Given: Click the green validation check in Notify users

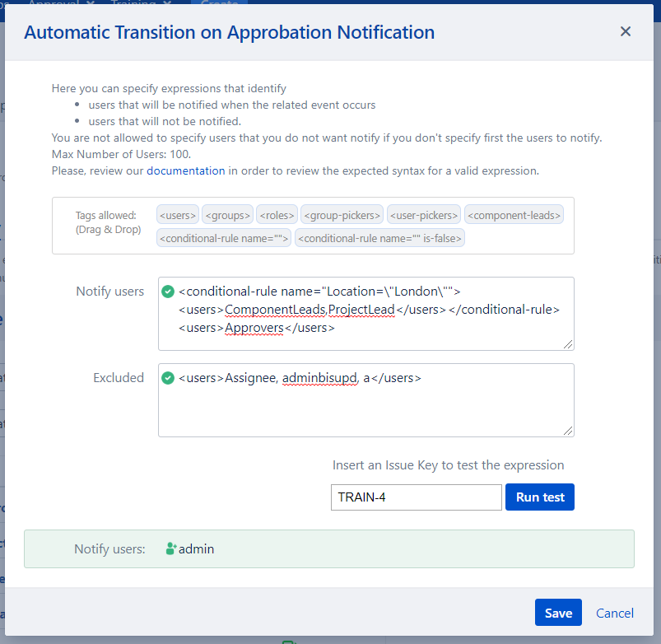Looking at the screenshot, I should coord(168,292).
